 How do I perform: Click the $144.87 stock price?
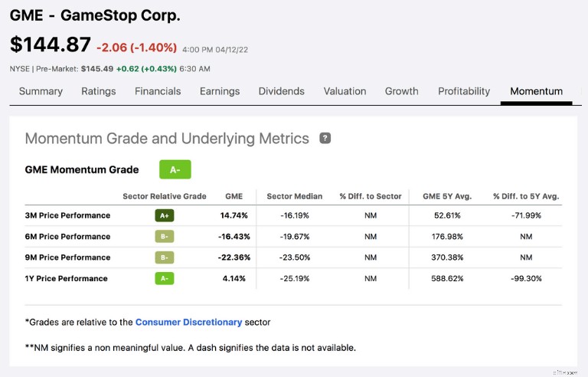(51, 44)
